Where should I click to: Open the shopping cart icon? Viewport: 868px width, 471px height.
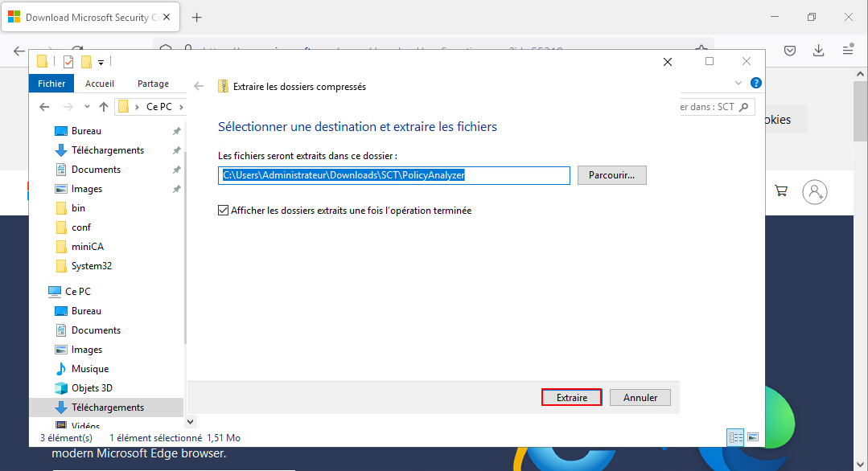(780, 191)
